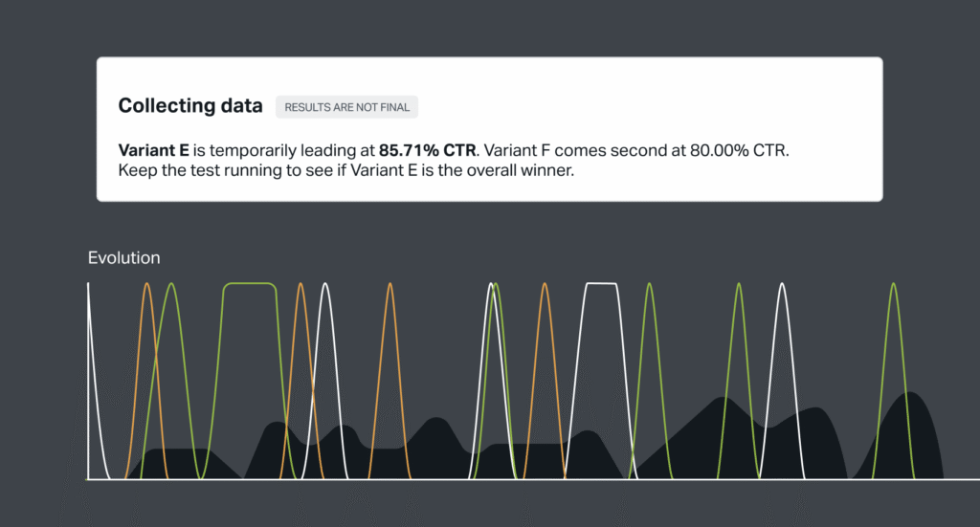980x527 pixels.
Task: Click the first orange peak in the chart
Action: click(x=147, y=285)
